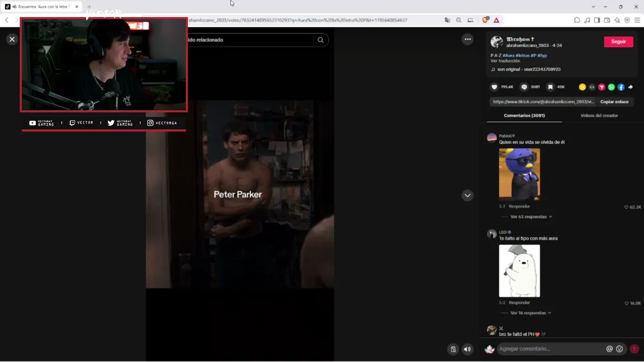Toggle the browser sidebar panel icon

coord(597,20)
